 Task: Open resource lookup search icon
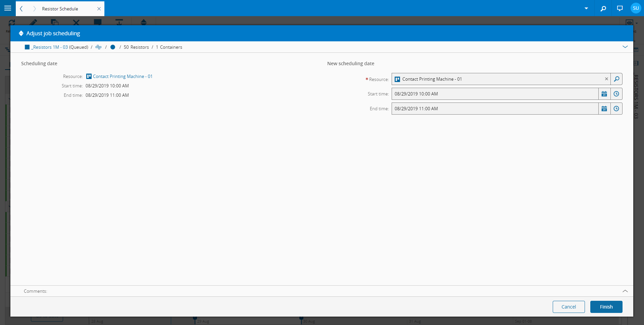pos(616,79)
